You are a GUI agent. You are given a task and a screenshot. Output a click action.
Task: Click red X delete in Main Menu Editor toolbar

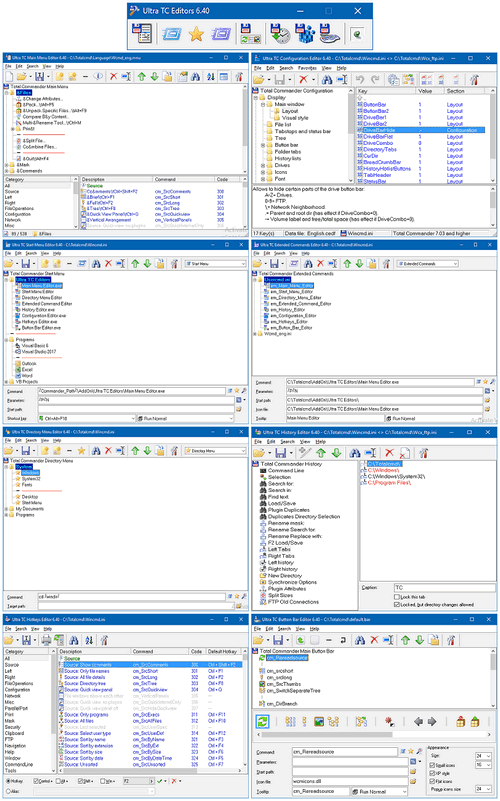coord(113,77)
